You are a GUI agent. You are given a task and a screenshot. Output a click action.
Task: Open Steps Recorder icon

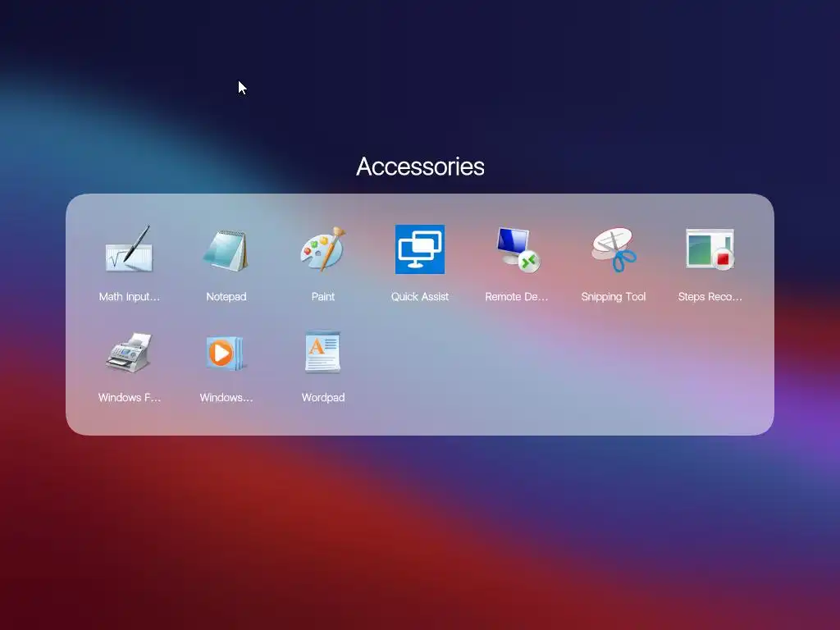[710, 249]
